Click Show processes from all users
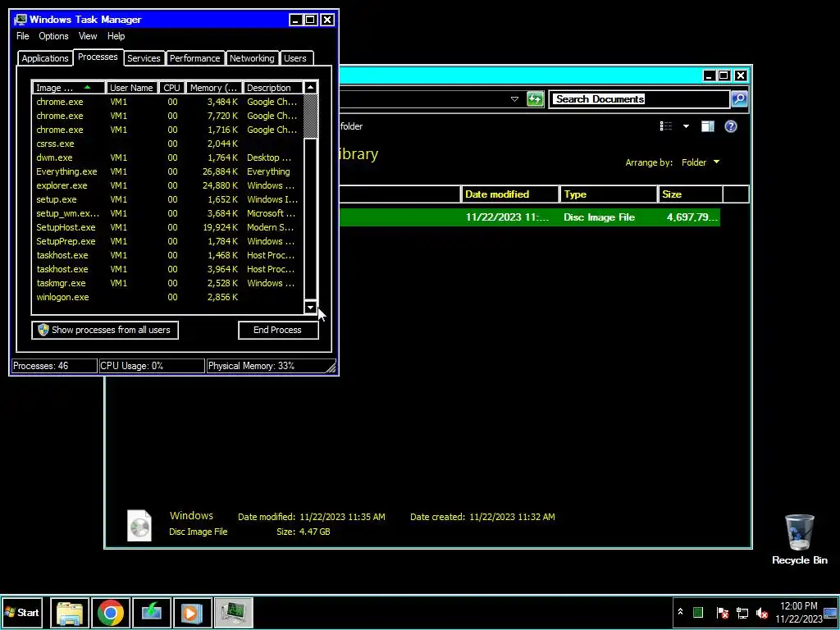The width and height of the screenshot is (840, 630). tap(105, 330)
